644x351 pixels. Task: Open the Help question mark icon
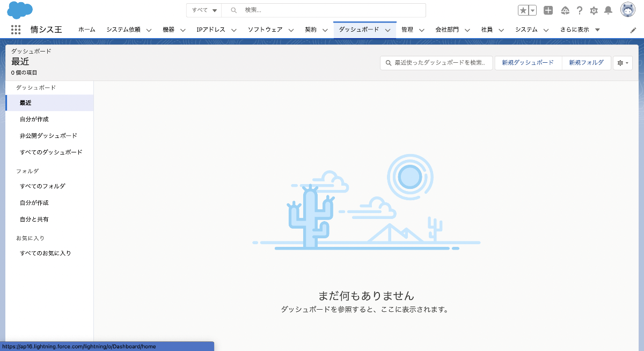tap(580, 10)
